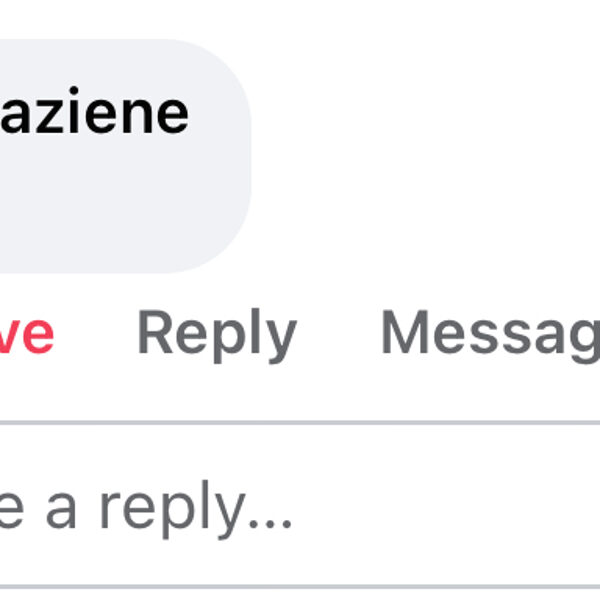Unlike the comment via the red Love label
The width and height of the screenshot is (600, 600).
27,334
